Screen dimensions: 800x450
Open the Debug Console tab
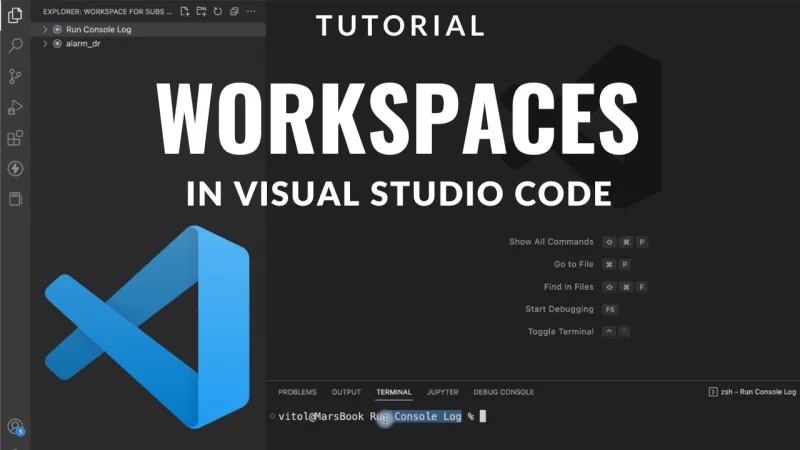504,392
